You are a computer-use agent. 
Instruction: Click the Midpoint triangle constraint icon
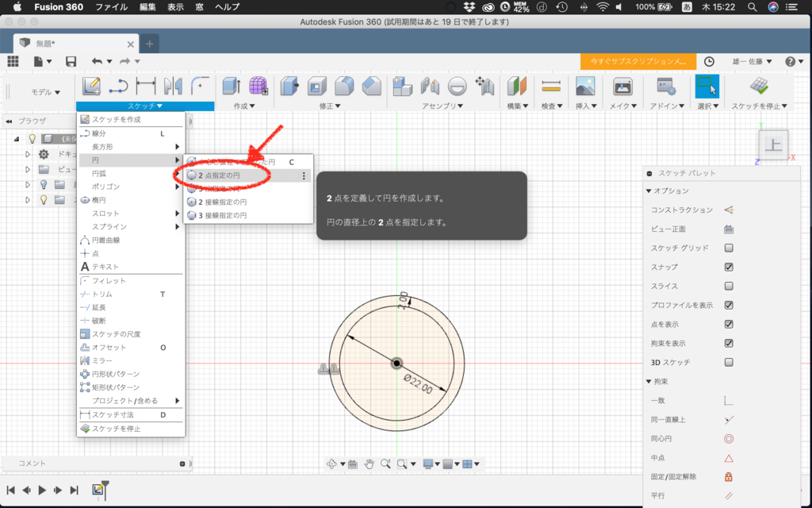(729, 458)
